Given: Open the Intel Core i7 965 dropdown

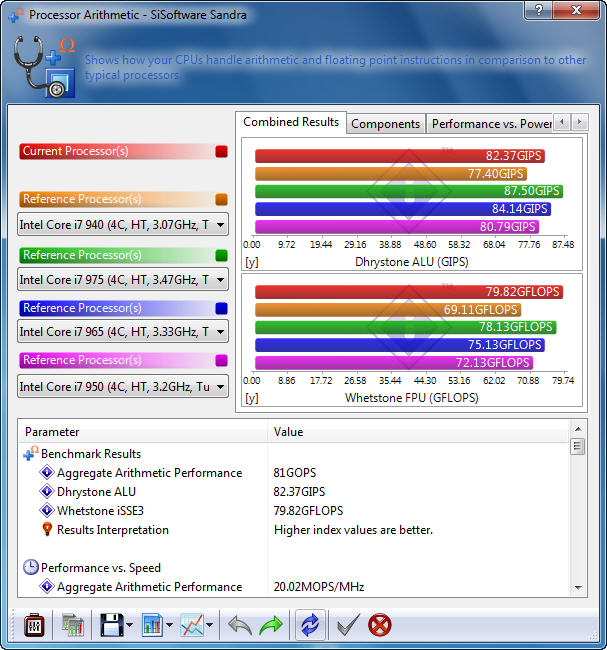Looking at the screenshot, I should 123,332.
